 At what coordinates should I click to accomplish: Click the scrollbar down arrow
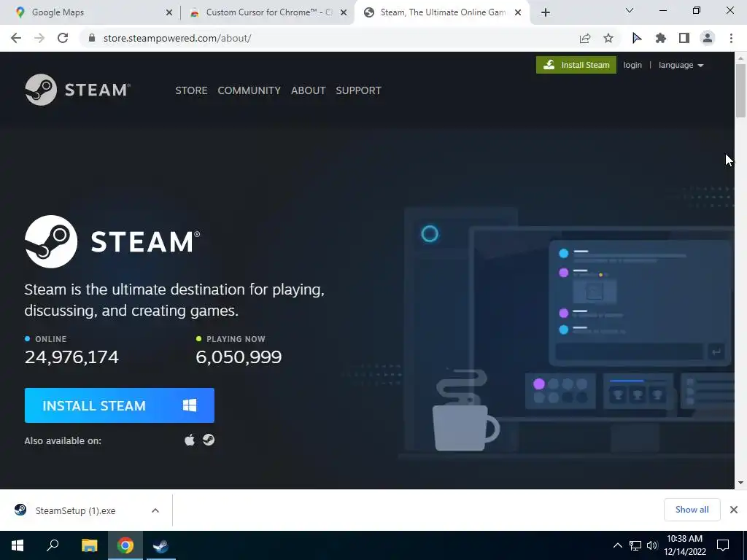click(x=740, y=483)
